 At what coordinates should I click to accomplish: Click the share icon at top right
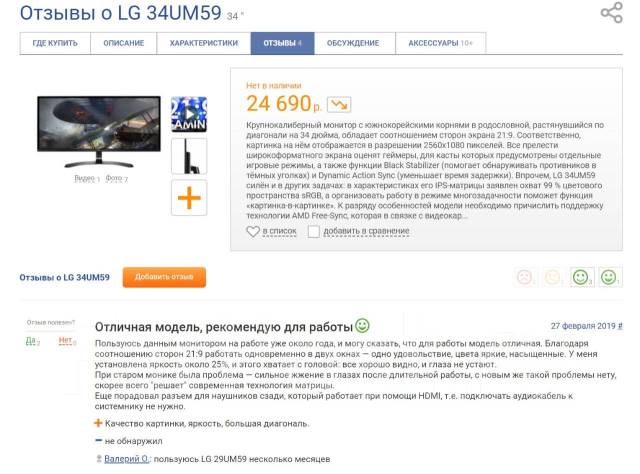[x=611, y=12]
